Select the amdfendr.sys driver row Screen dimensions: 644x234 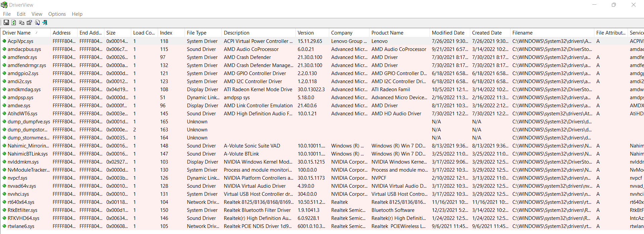pos(322,57)
